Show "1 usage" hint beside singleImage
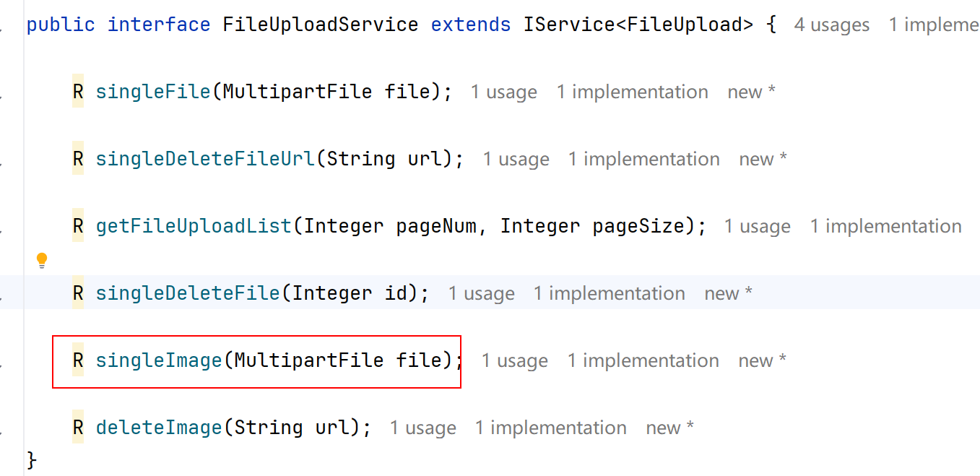Screen dimensions: 980x476 (515, 361)
